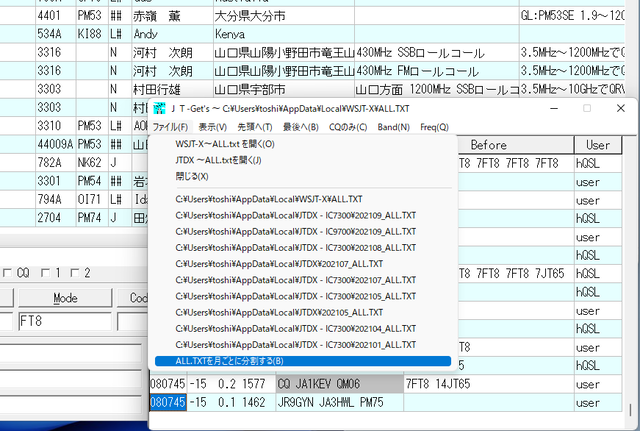Click the CQのみ(C) menu item
Viewport: 640px width, 431px height.
coord(348,127)
